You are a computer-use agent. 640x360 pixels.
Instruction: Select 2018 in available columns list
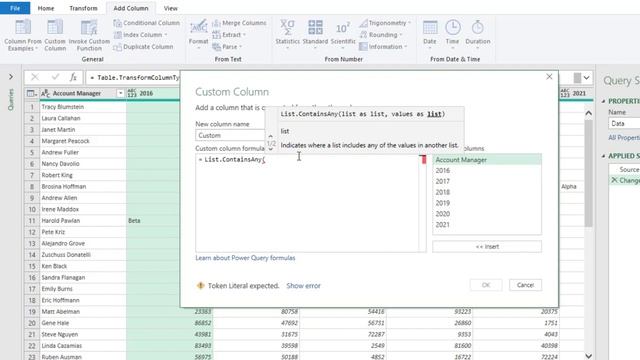tap(487, 192)
